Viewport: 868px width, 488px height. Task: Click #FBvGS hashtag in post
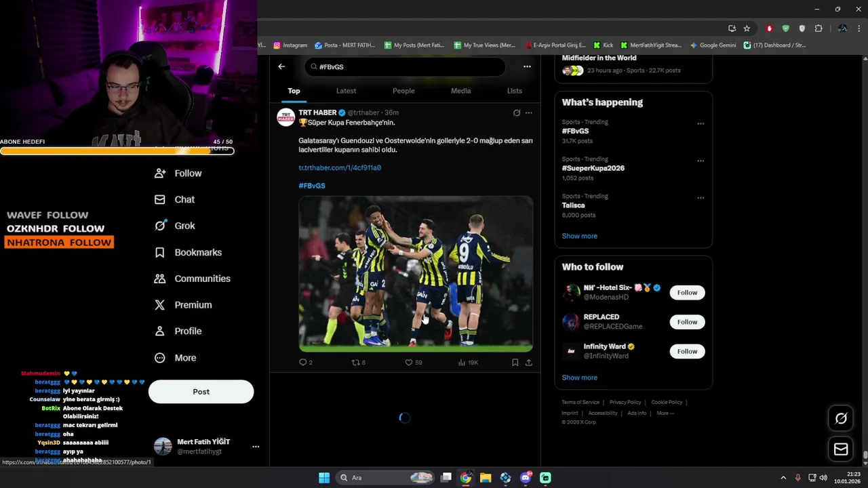(x=312, y=186)
